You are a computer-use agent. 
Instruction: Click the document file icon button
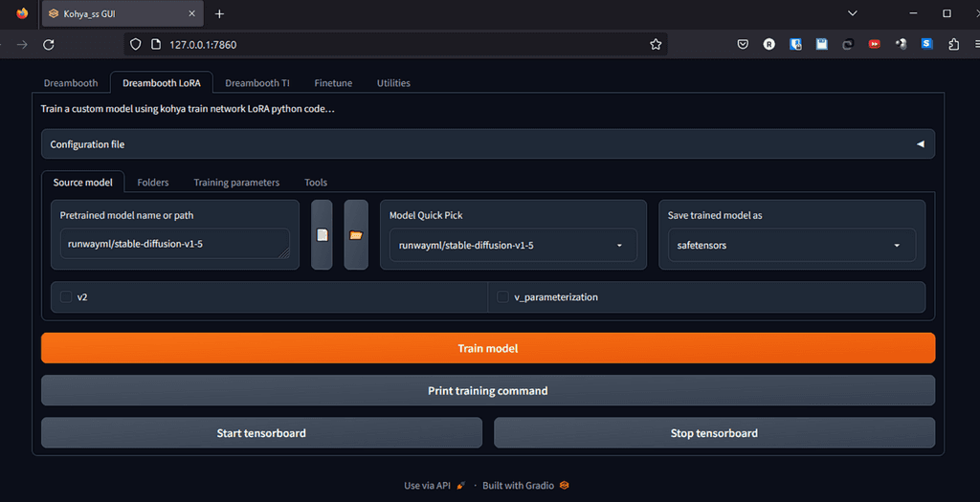click(322, 235)
